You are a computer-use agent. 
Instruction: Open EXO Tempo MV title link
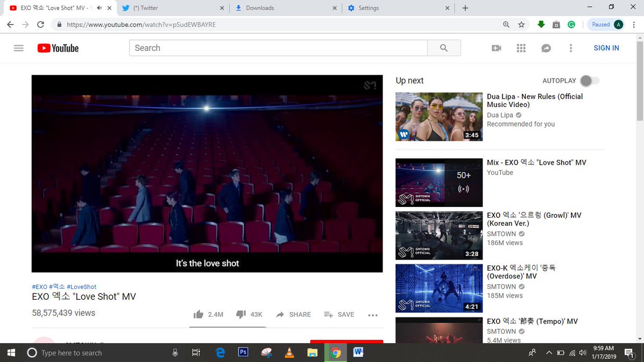532,322
